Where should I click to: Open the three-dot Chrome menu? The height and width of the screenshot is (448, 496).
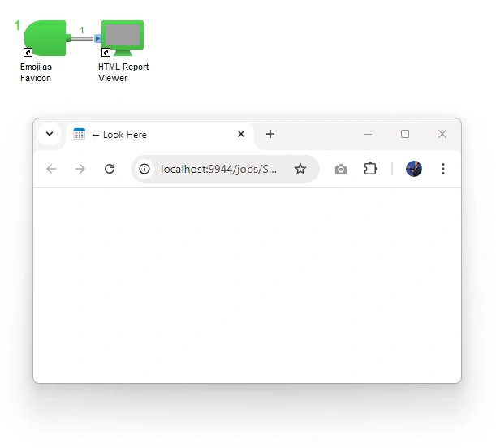pyautogui.click(x=443, y=169)
